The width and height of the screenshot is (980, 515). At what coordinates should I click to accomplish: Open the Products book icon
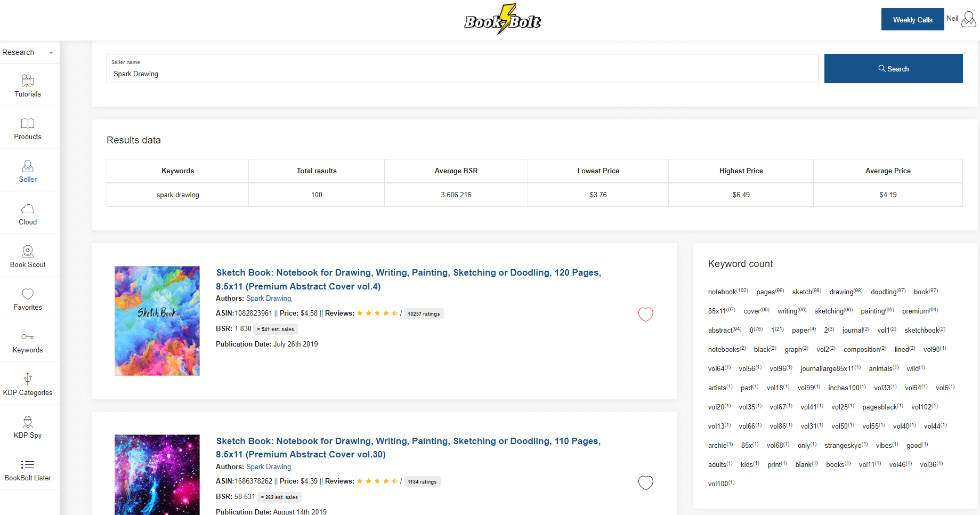(28, 124)
